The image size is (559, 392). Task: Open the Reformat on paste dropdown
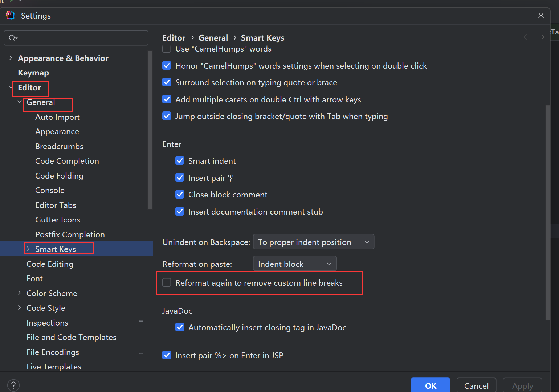pos(294,264)
